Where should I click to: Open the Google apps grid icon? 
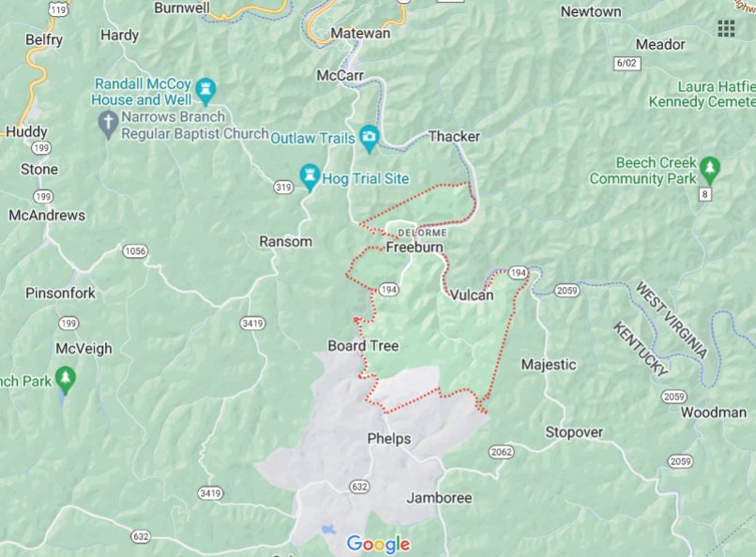pyautogui.click(x=726, y=28)
